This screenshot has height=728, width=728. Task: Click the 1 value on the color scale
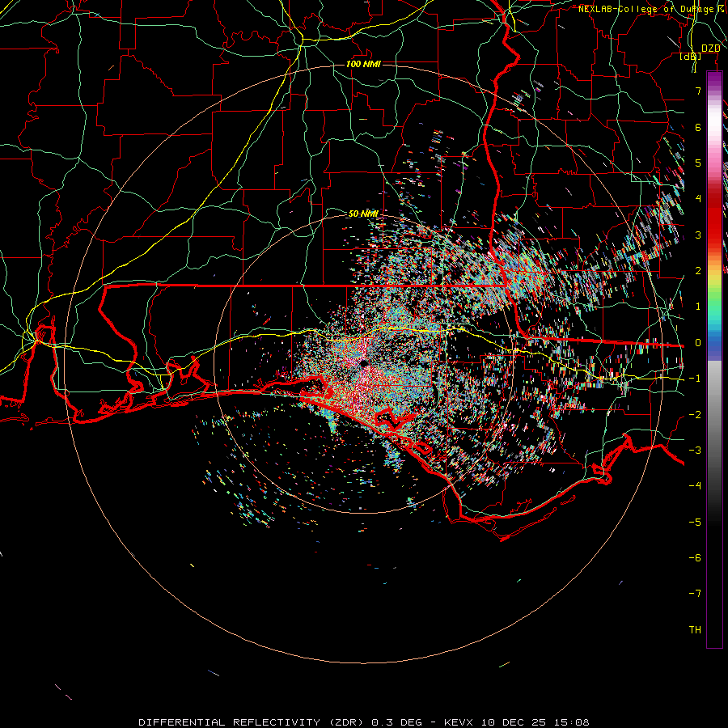[698, 307]
